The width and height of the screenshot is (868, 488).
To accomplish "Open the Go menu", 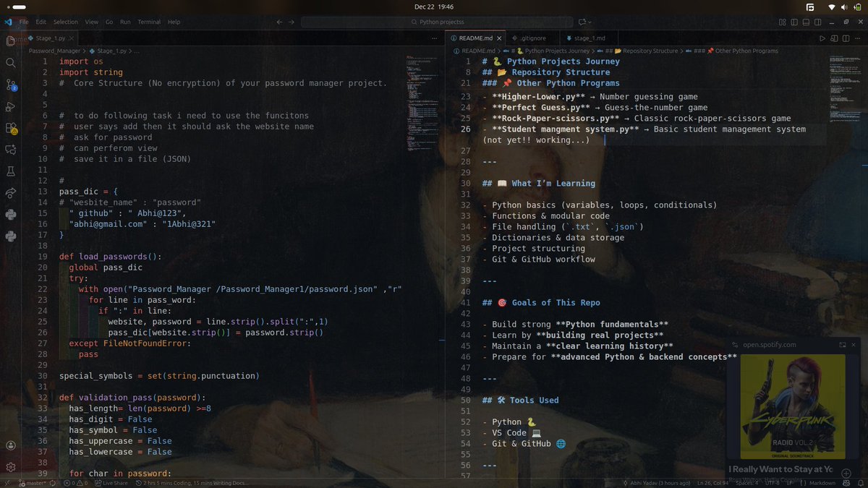I will [x=109, y=22].
